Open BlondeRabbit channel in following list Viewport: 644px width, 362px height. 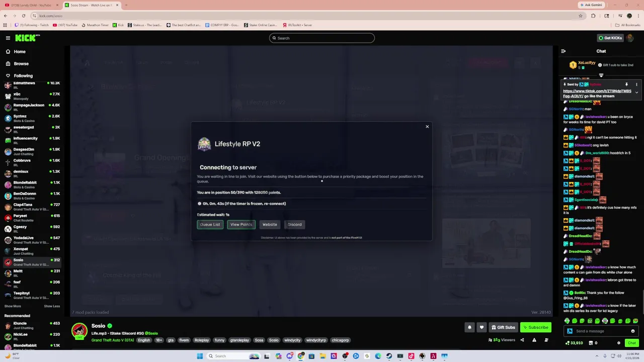tap(31, 185)
